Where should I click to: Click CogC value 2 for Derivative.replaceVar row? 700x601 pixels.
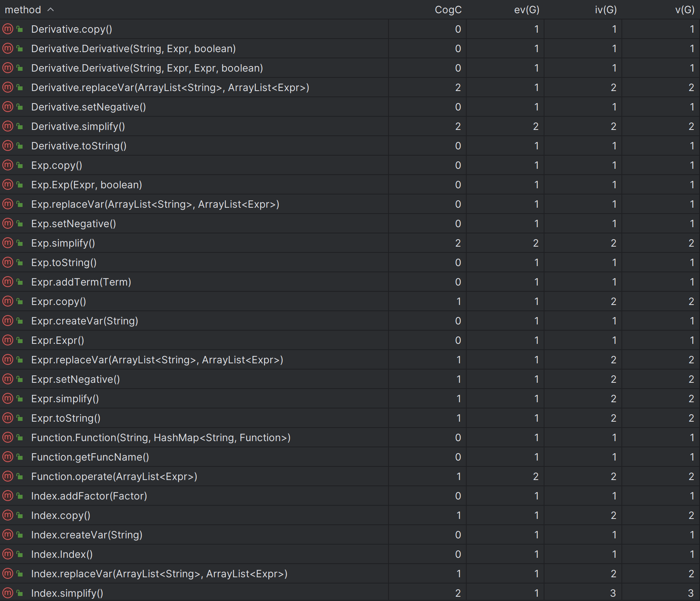pyautogui.click(x=458, y=88)
